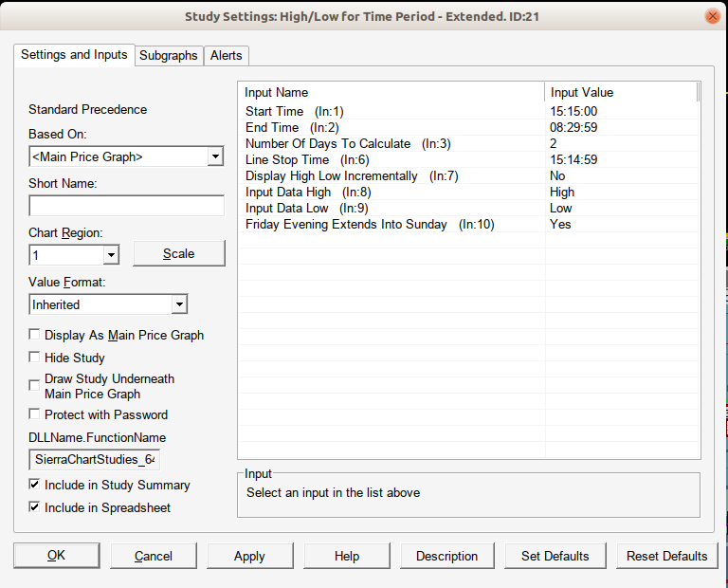The image size is (728, 588).
Task: Select the Input Data Low row
Action: (468, 208)
